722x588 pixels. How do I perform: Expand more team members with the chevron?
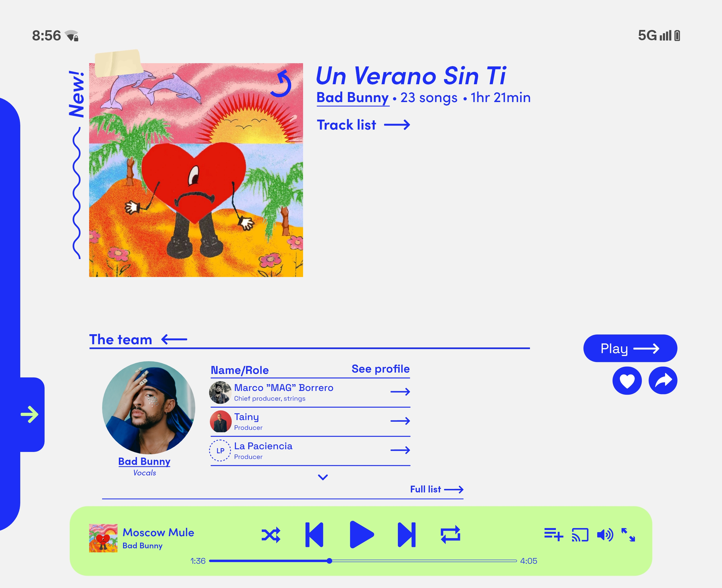323,477
